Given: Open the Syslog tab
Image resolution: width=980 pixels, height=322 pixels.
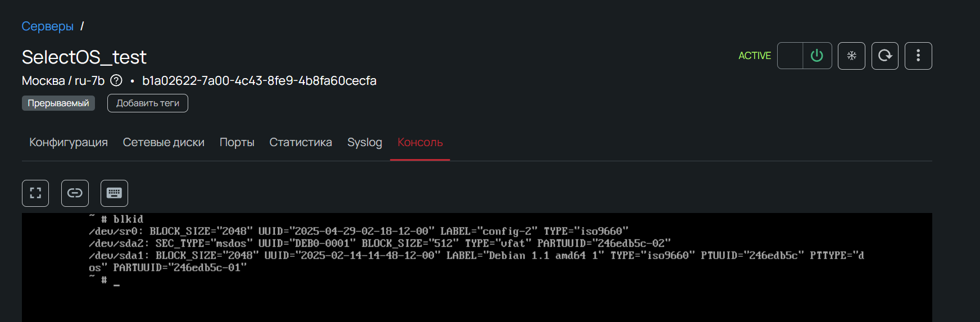Looking at the screenshot, I should [364, 142].
